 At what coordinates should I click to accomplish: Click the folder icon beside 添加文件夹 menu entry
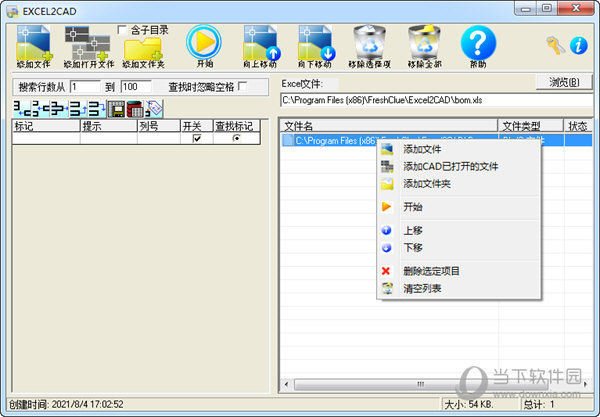(x=387, y=184)
